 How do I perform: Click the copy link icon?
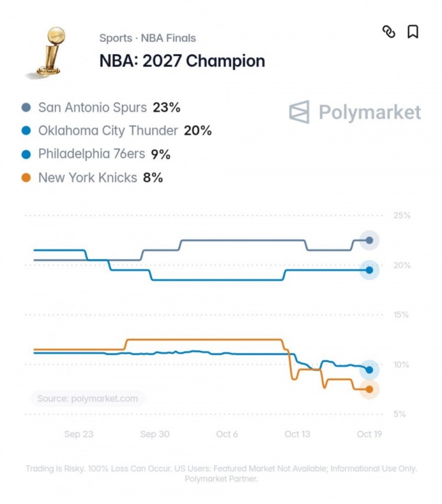[388, 32]
